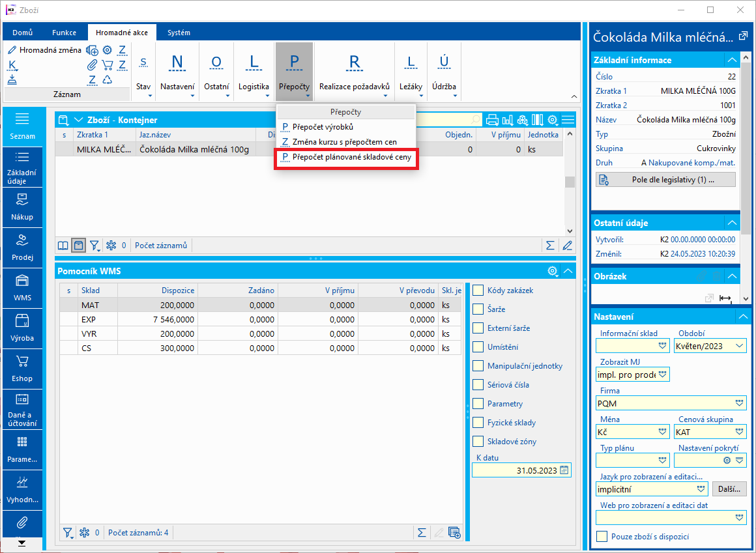Click the gear settings icon in Zboží toolbar

[553, 120]
